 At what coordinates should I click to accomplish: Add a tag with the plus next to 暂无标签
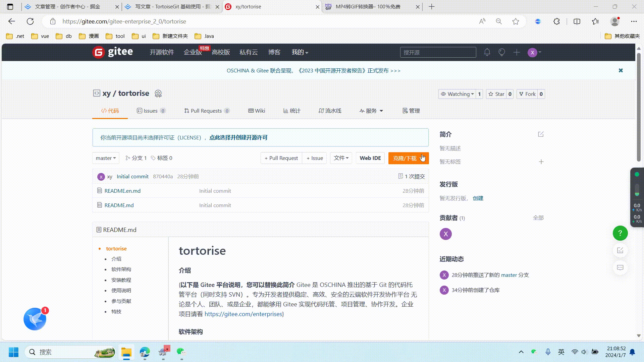coord(541,162)
